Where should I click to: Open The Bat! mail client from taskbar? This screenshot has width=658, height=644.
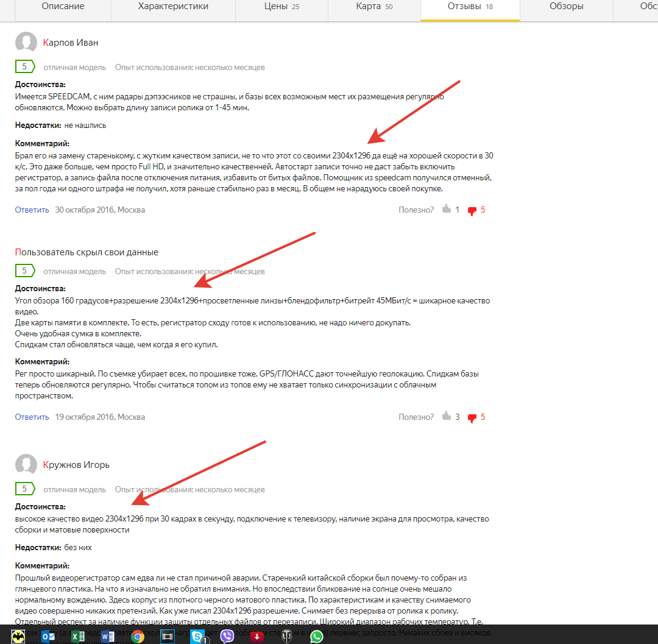point(18,636)
